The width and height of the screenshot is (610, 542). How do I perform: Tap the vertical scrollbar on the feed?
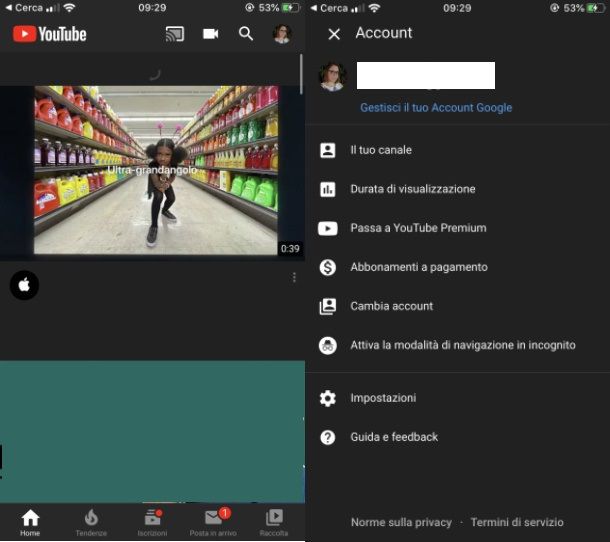point(301,74)
